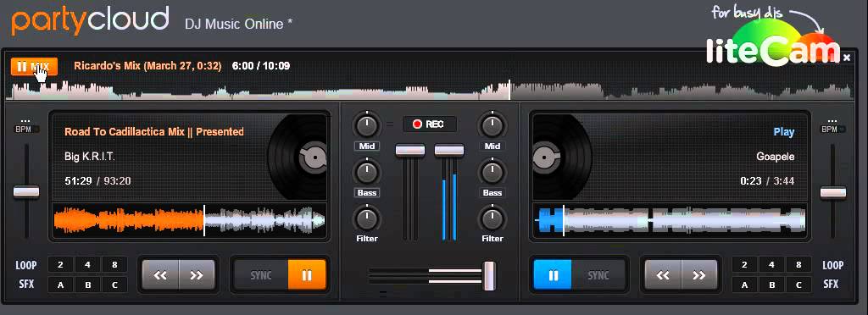Click the partycloud logo

(90, 20)
